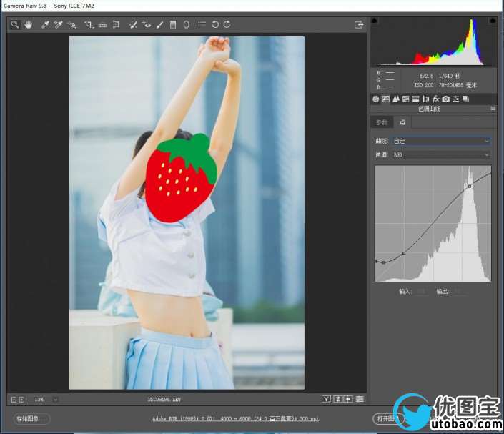
Task: Open the Curve preset dropdown
Action: (441, 141)
